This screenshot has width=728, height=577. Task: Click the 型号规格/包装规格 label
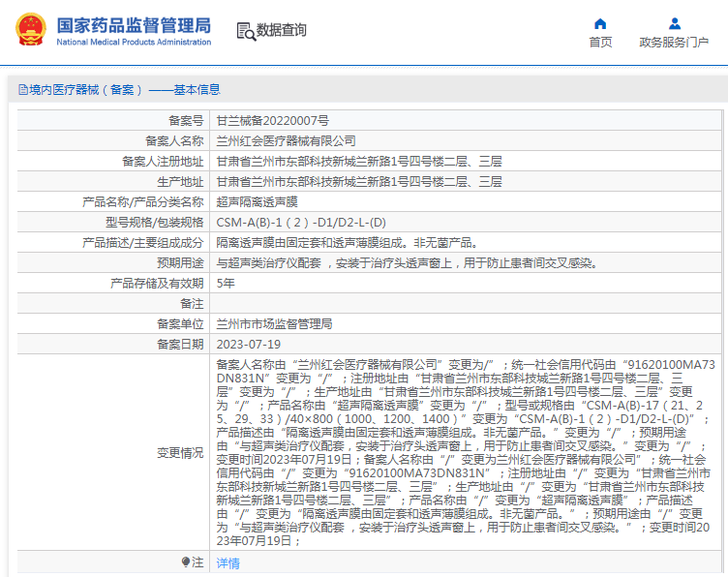(x=155, y=223)
